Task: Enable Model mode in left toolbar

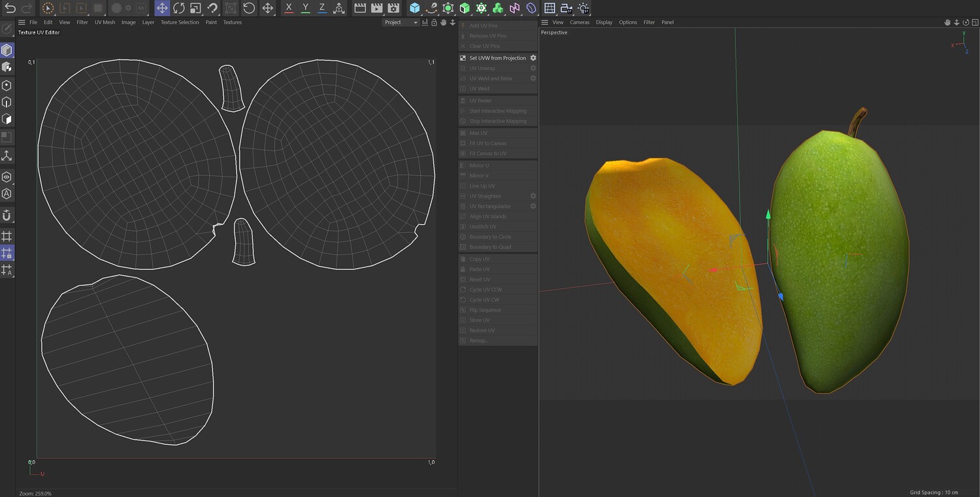Action: point(7,50)
